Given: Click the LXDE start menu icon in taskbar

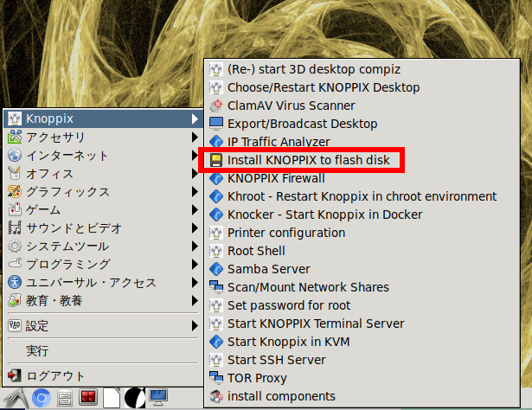Looking at the screenshot, I should click(x=13, y=398).
